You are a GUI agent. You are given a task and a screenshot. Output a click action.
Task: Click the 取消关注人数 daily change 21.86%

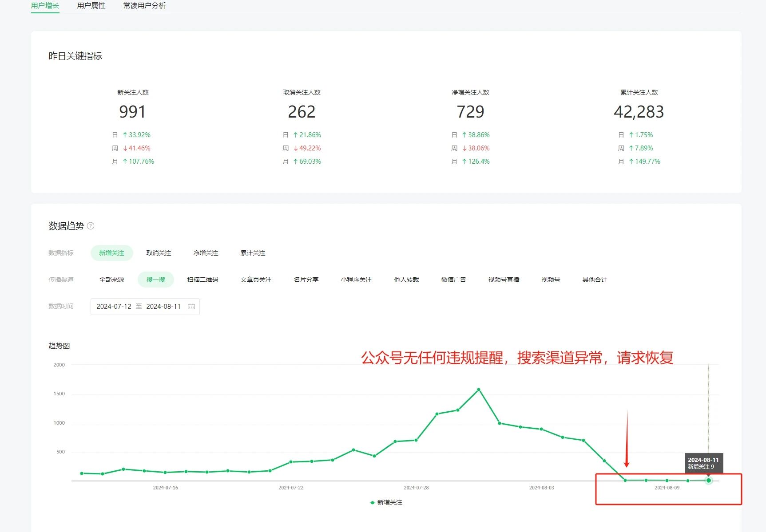coord(307,135)
